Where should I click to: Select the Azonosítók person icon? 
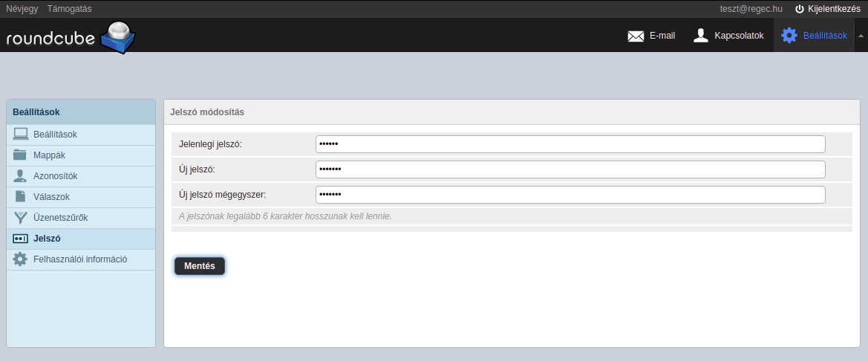[x=21, y=176]
